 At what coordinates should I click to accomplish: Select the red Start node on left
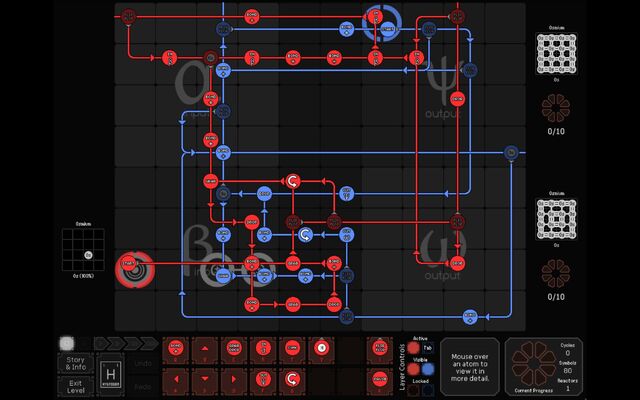pos(129,263)
